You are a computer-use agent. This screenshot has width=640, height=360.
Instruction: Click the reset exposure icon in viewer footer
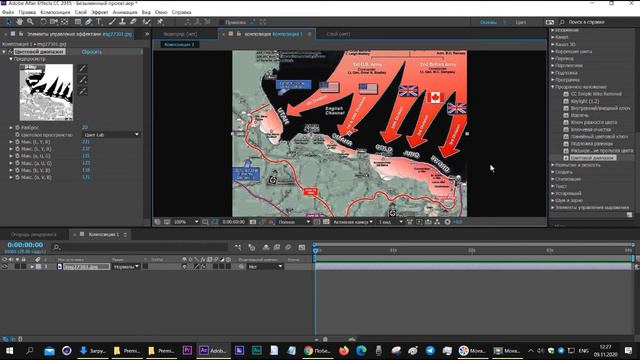[x=448, y=222]
